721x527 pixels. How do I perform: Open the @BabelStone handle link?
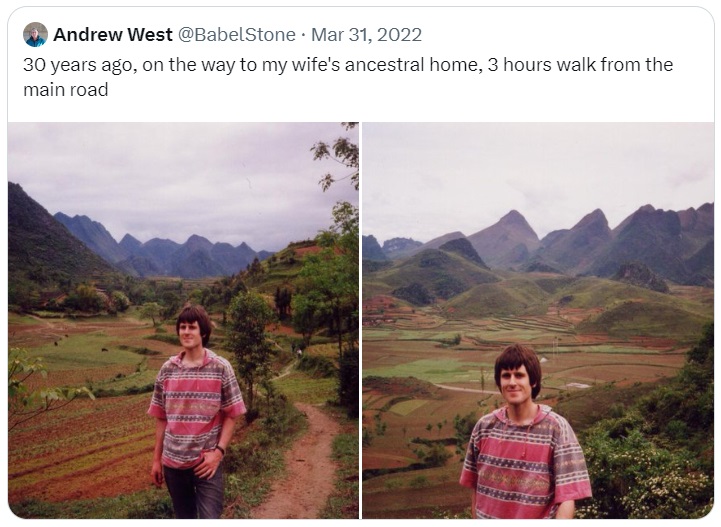[x=236, y=34]
